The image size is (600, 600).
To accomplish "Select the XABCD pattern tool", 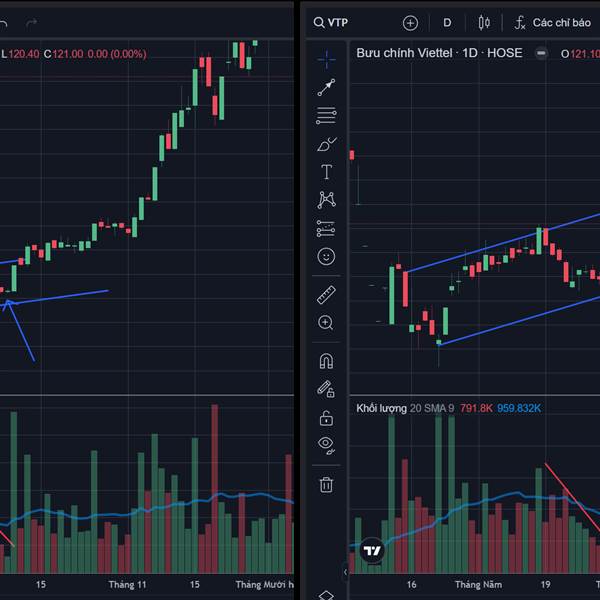I will (326, 200).
